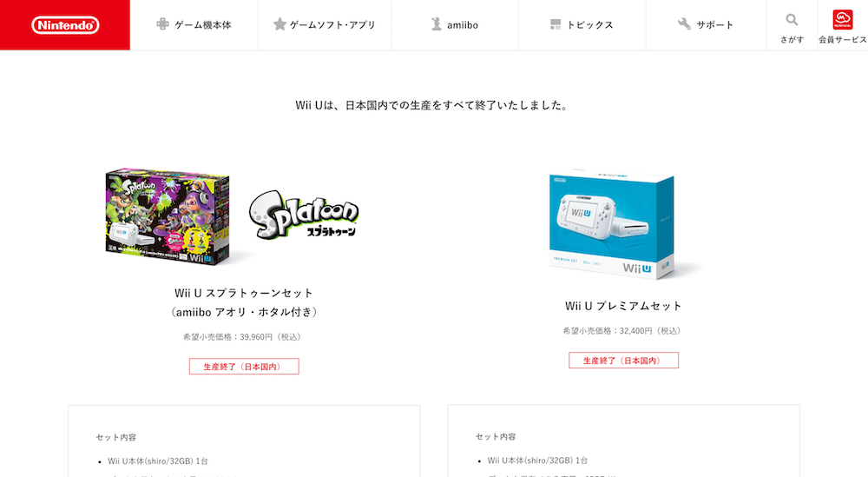Click the Splatoon logo graphic
Viewport: 868px width, 477px height.
point(303,215)
